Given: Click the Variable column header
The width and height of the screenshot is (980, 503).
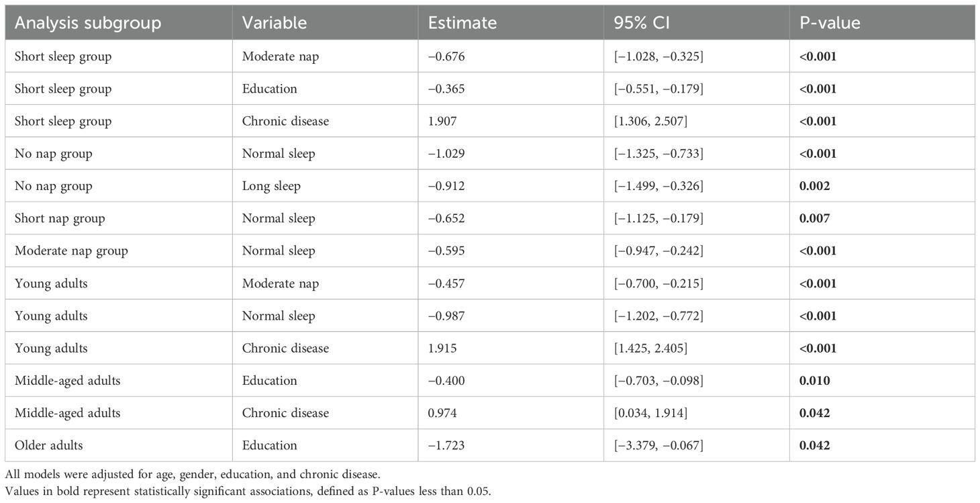Looking at the screenshot, I should (275, 23).
